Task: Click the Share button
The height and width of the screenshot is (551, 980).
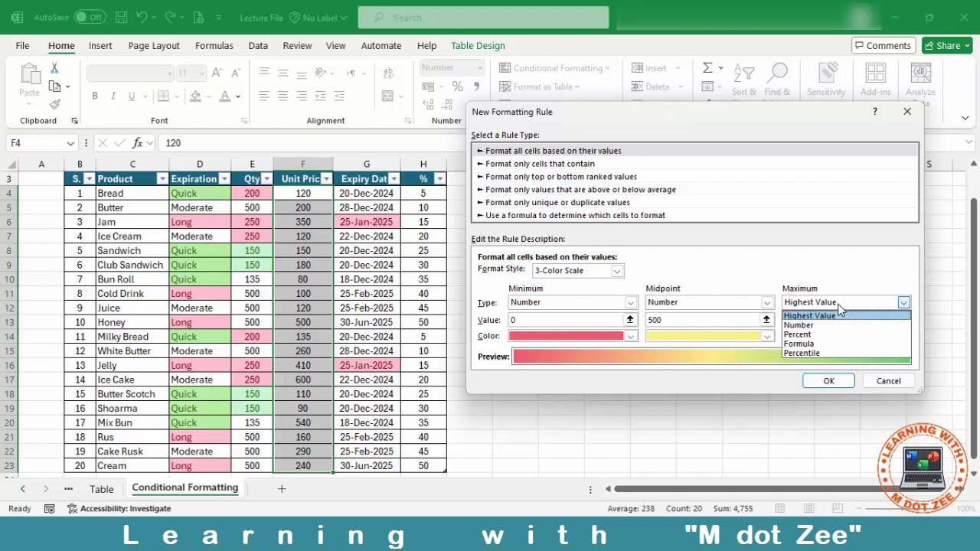Action: tap(947, 46)
